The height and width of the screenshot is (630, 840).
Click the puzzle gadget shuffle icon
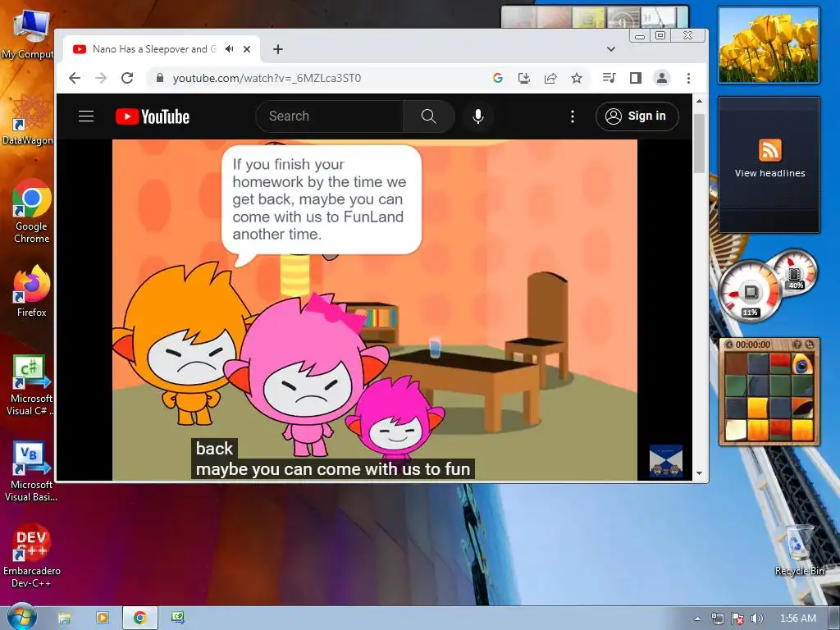pos(810,345)
